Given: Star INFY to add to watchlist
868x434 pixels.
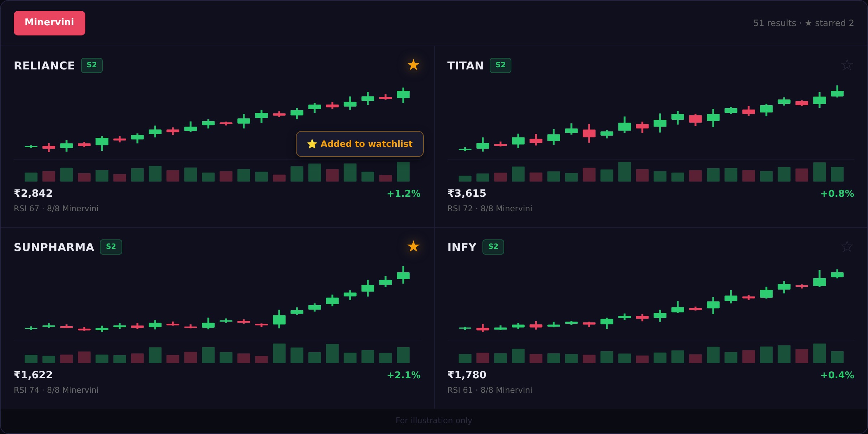Looking at the screenshot, I should click(x=847, y=247).
